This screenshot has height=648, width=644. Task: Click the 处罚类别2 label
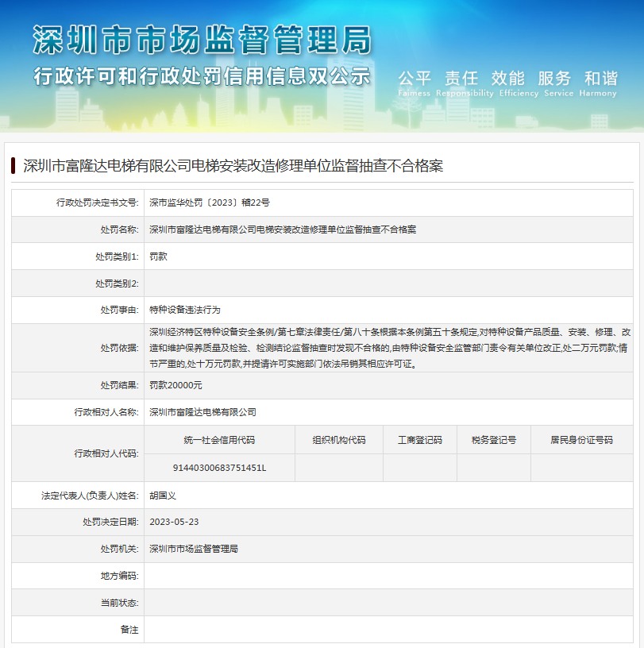tap(117, 283)
